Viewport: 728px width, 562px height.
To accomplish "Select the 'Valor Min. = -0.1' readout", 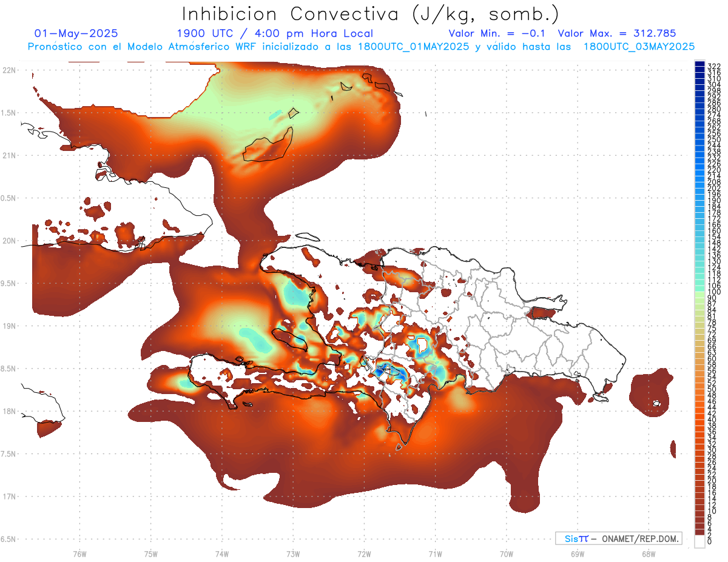I will (x=497, y=33).
